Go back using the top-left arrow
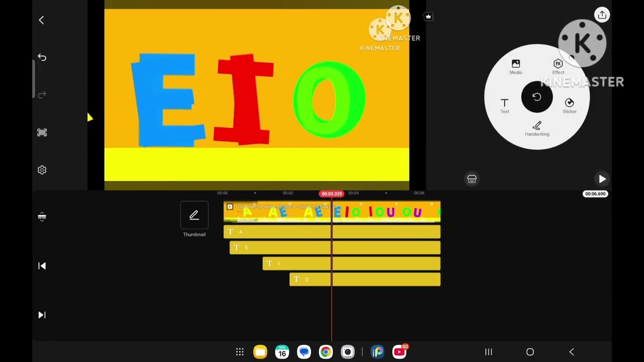 41,20
